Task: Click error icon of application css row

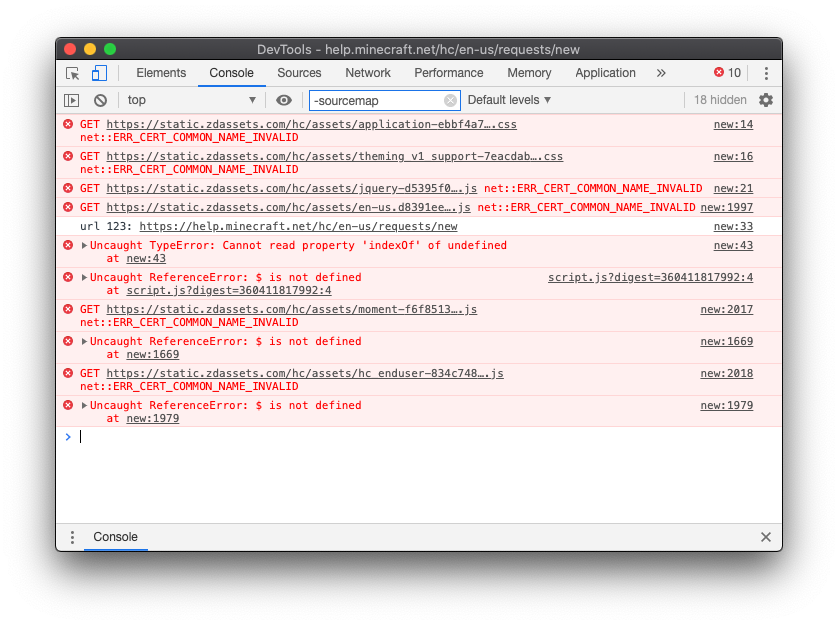Action: [x=68, y=125]
